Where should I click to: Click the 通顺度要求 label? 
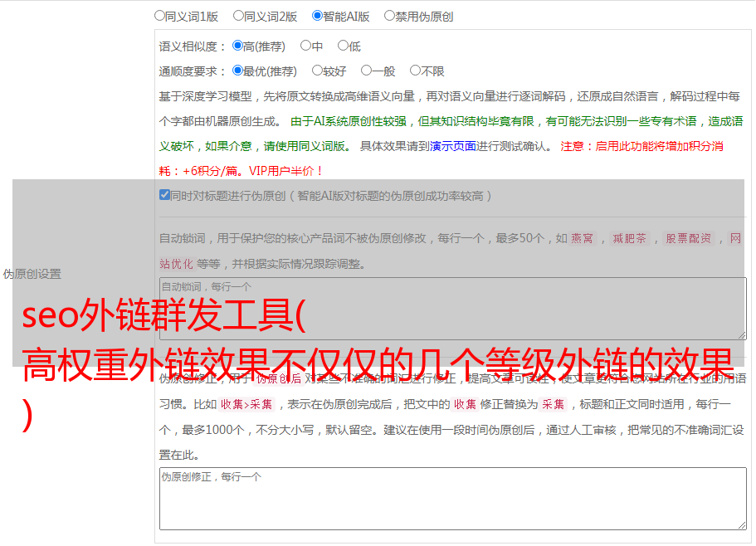(x=193, y=71)
